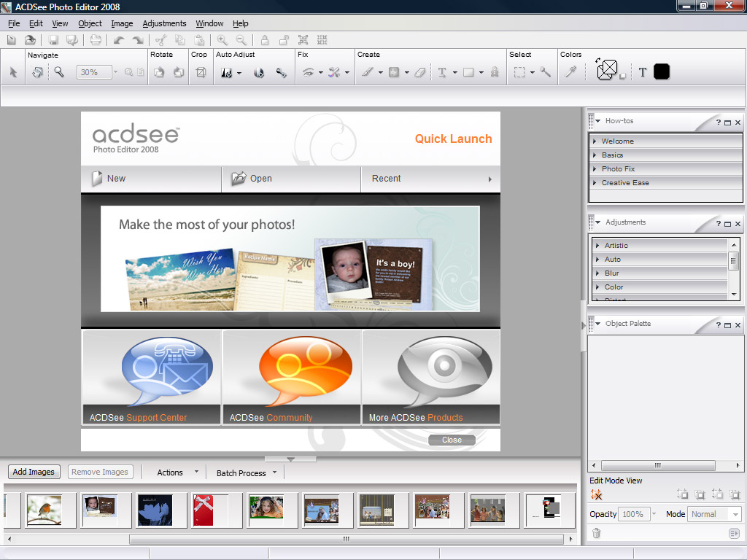Click the delete trash icon in Object Palette

pyautogui.click(x=596, y=533)
